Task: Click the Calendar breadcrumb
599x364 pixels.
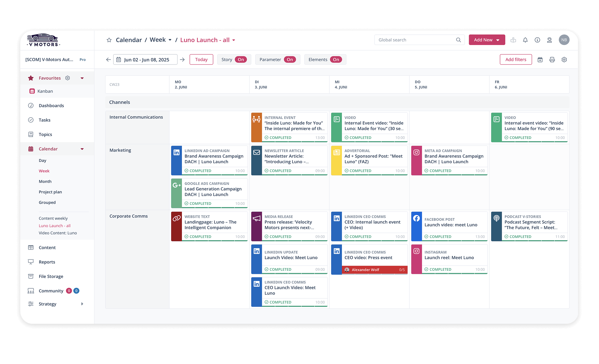Action: pyautogui.click(x=129, y=40)
